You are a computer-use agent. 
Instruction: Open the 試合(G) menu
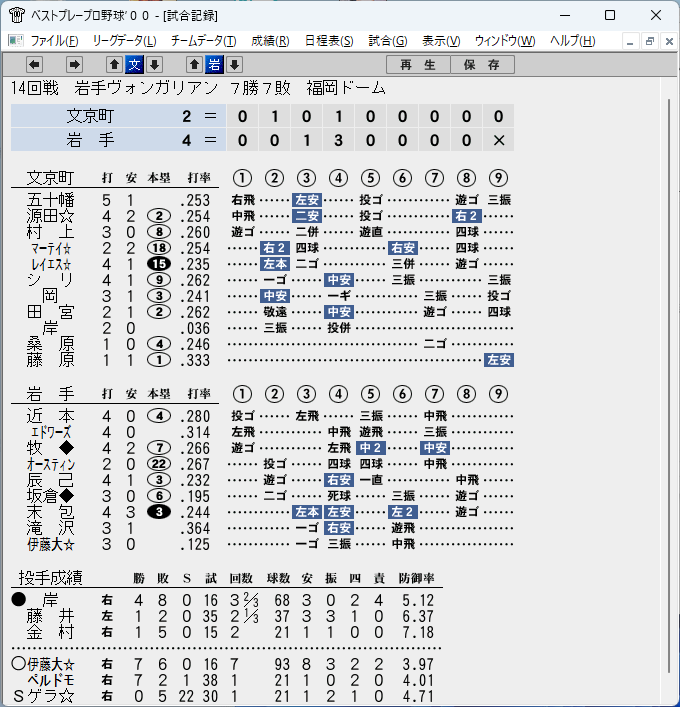point(388,41)
